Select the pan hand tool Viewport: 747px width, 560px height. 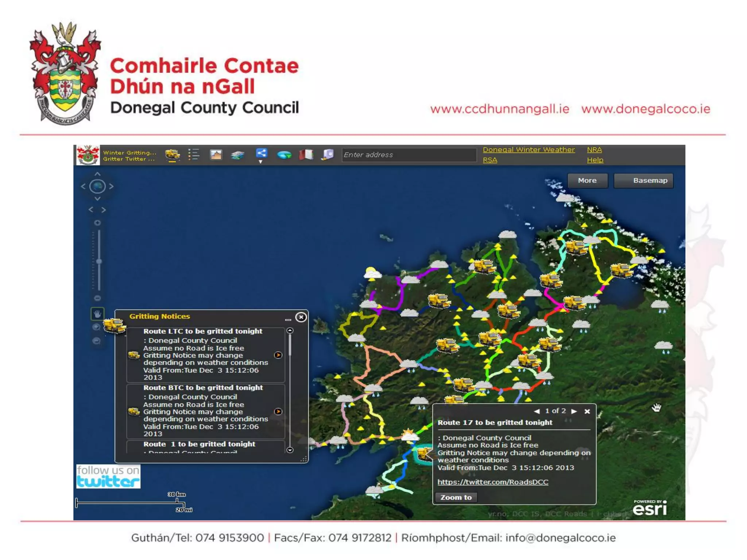97,314
